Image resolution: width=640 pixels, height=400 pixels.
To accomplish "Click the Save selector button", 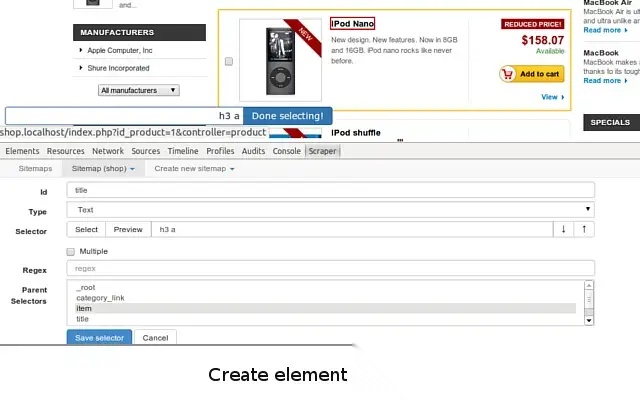I will tap(99, 338).
